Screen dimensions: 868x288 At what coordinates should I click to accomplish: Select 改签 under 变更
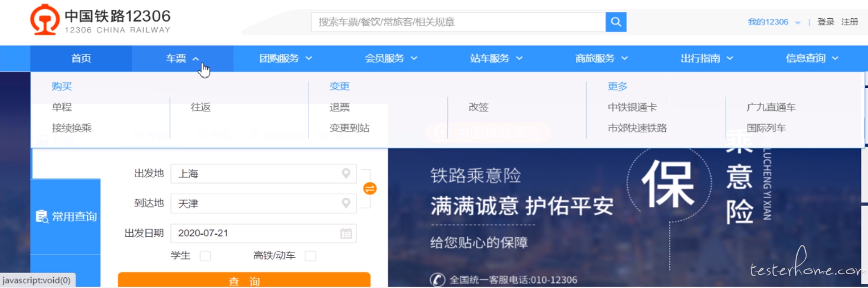pos(479,108)
